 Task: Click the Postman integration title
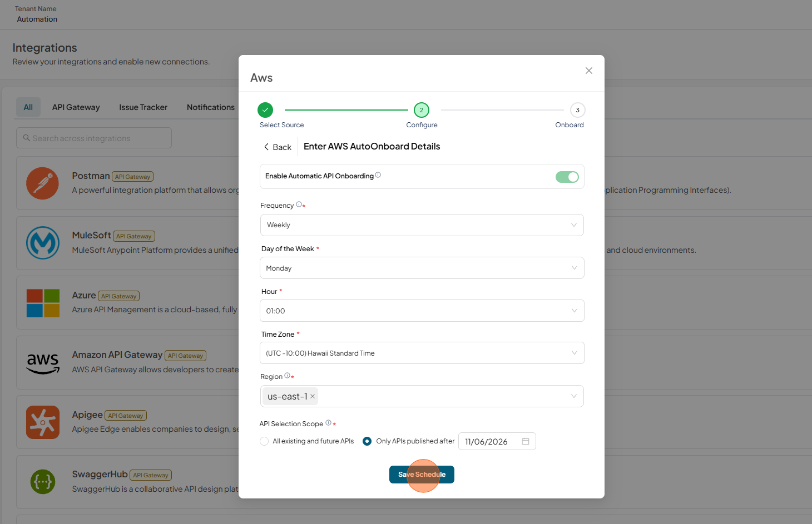(x=91, y=176)
